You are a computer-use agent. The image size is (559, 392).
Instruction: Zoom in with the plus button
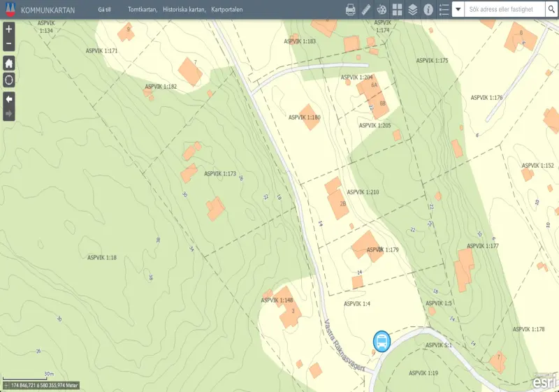[x=9, y=29]
